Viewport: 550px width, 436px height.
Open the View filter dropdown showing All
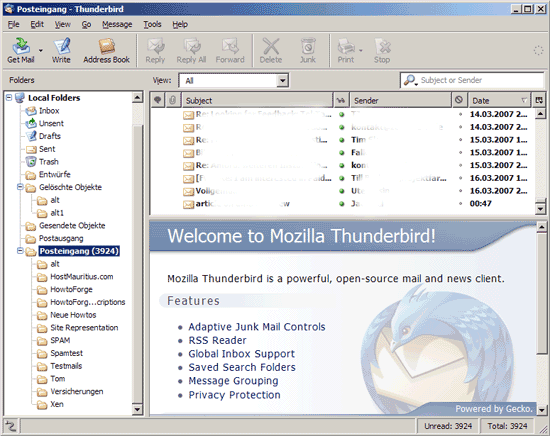(234, 81)
